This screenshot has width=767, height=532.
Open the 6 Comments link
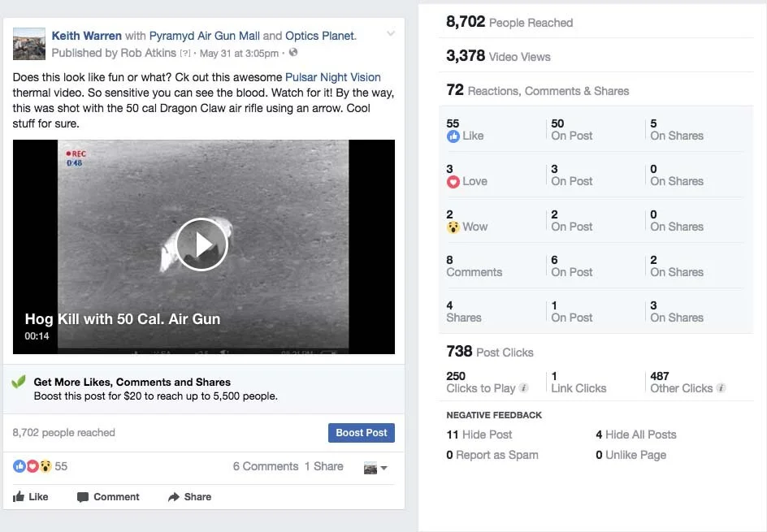[x=266, y=466]
